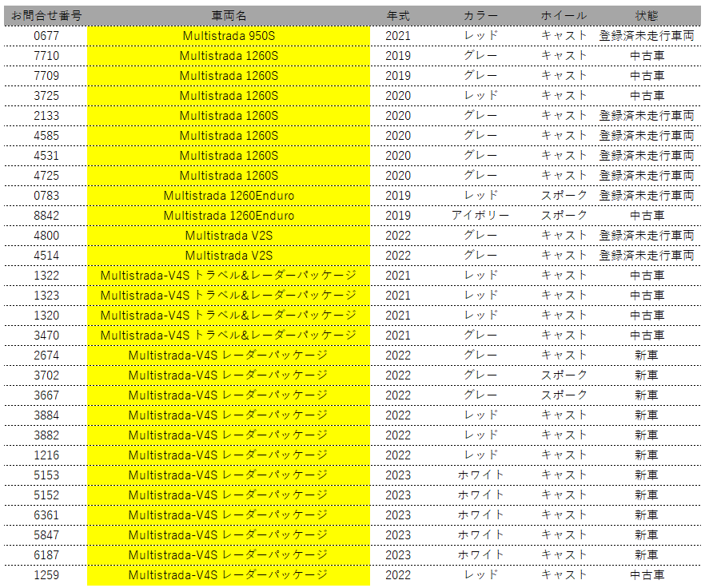The height and width of the screenshot is (588, 705).
Task: Click キャスト wheel in row 1216
Action: (x=564, y=455)
